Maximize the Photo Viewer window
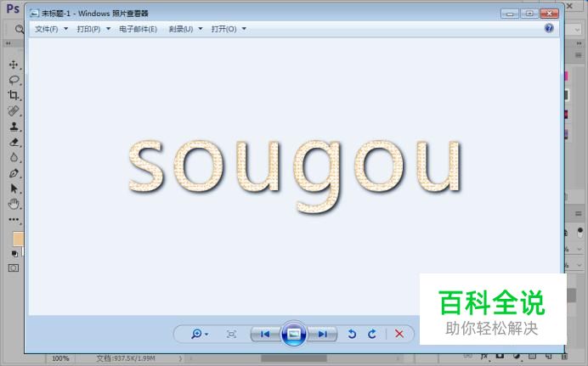Image resolution: width=588 pixels, height=366 pixels. coord(529,14)
